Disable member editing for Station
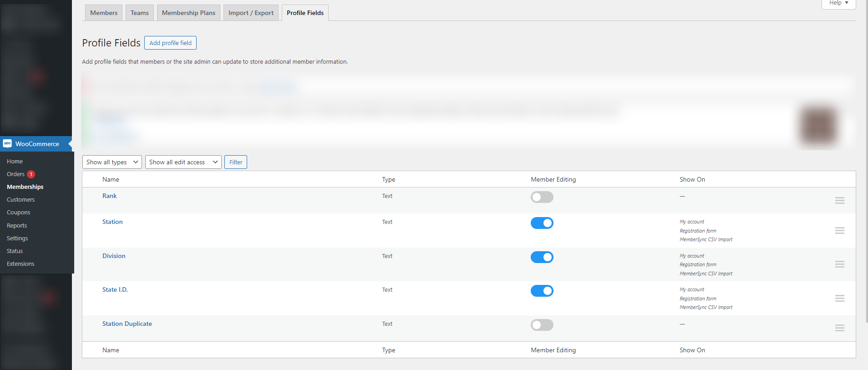 click(542, 223)
